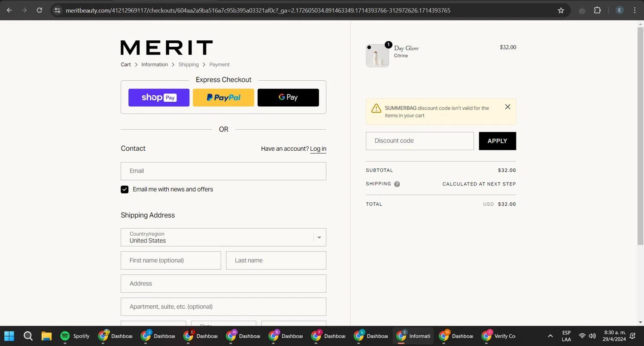Focus the Apartment, suite, etc. field
The width and height of the screenshot is (644, 346).
tap(223, 307)
